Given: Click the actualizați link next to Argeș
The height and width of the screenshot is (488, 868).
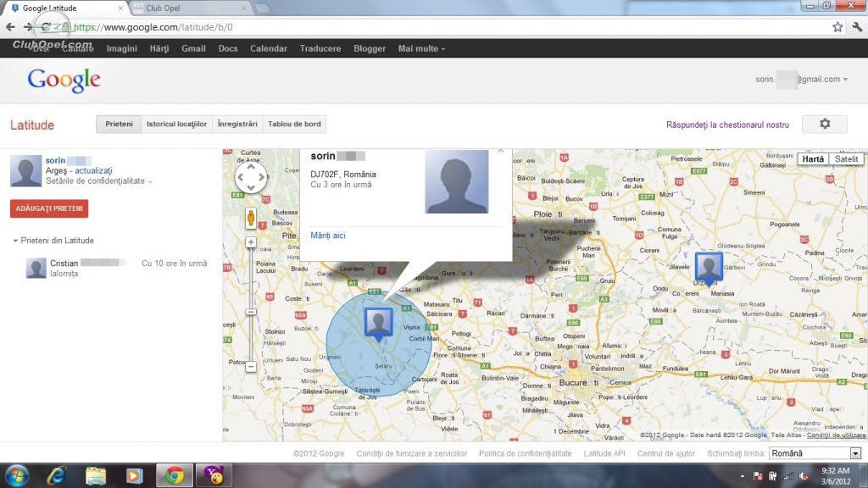Looking at the screenshot, I should [x=93, y=170].
